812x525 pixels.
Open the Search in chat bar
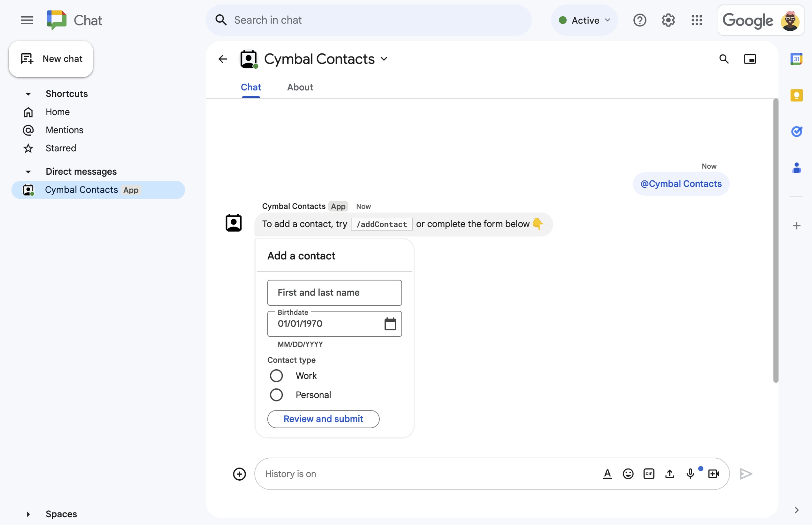(x=366, y=19)
